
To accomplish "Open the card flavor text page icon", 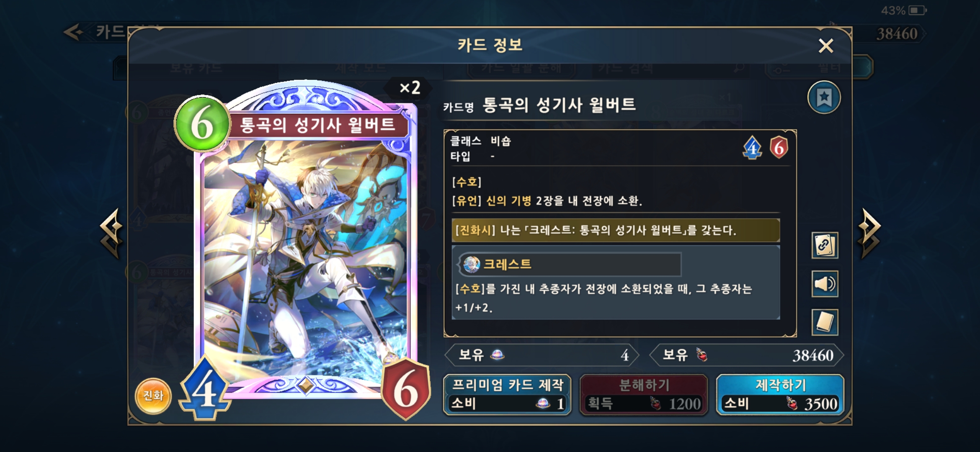I will 825,322.
